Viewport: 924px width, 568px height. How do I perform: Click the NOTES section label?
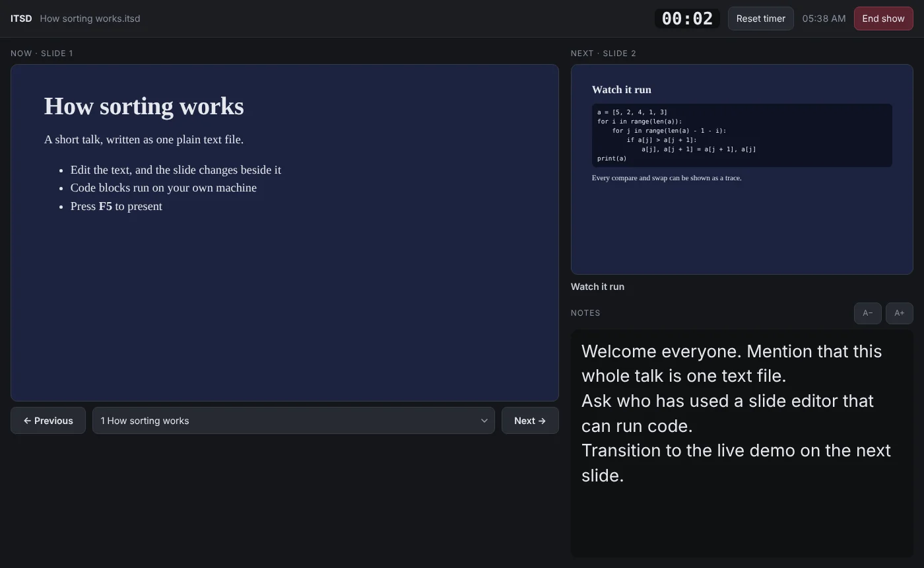(x=585, y=313)
